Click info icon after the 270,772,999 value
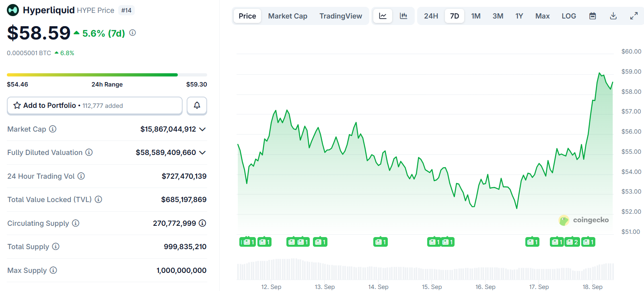The width and height of the screenshot is (644, 291). [202, 223]
